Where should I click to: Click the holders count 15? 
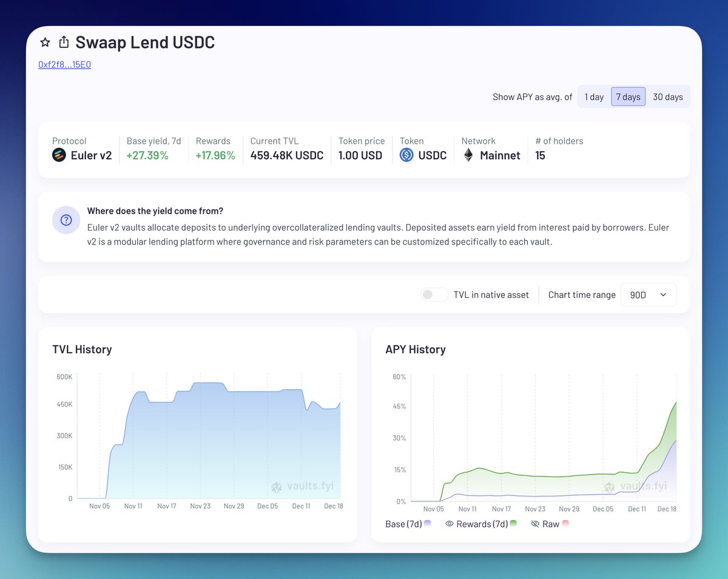point(540,155)
